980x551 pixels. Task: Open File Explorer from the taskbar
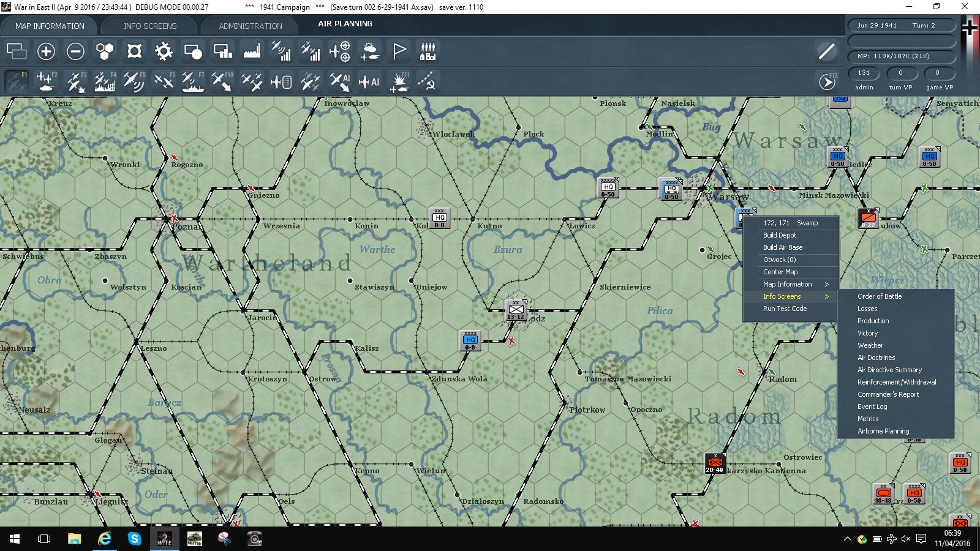[x=75, y=539]
